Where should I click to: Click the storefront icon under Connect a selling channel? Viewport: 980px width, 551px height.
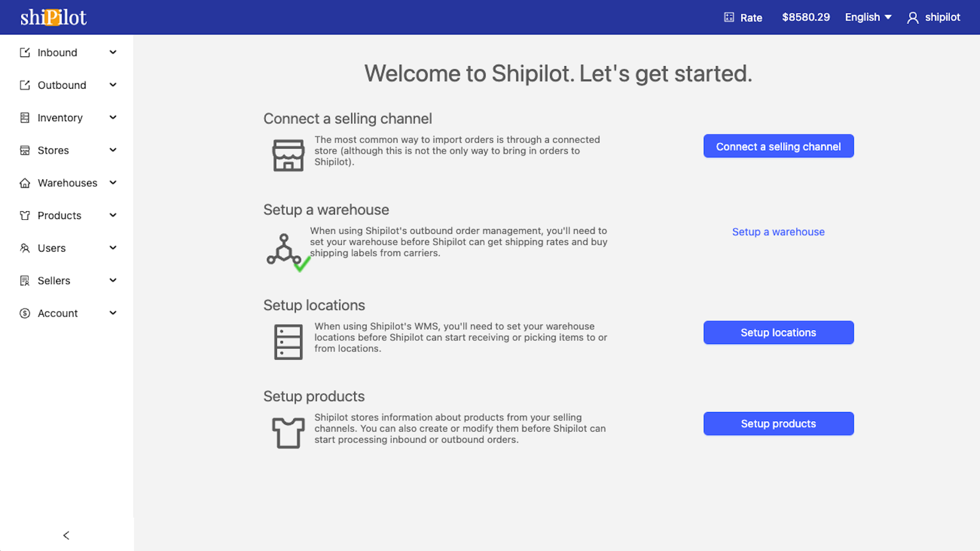pos(288,156)
